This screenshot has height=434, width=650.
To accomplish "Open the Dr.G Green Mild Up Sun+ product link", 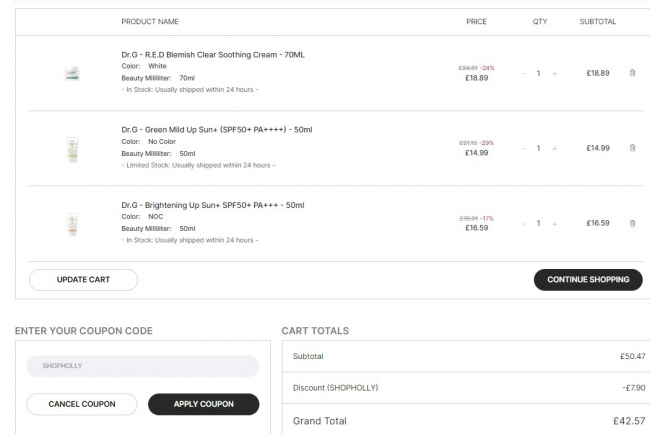I will (x=217, y=130).
